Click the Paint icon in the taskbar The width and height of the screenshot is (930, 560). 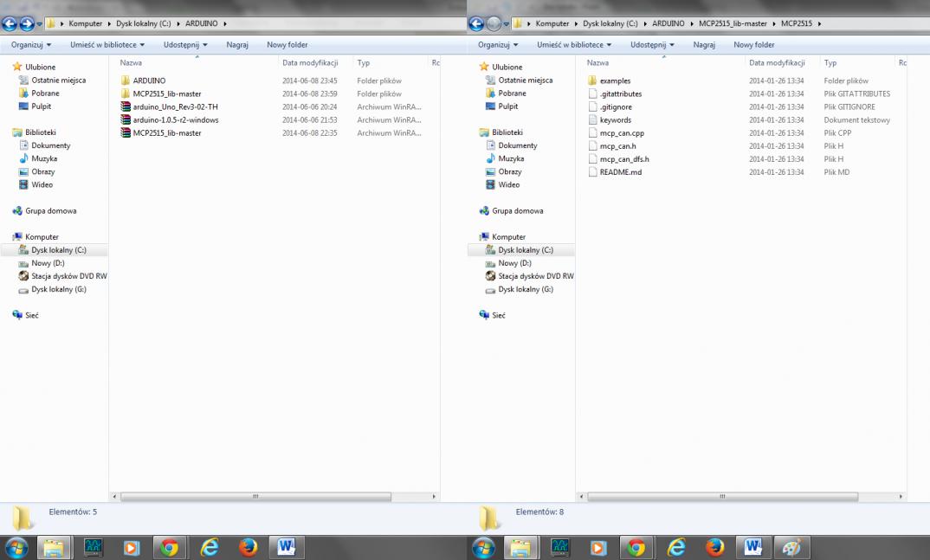[791, 547]
